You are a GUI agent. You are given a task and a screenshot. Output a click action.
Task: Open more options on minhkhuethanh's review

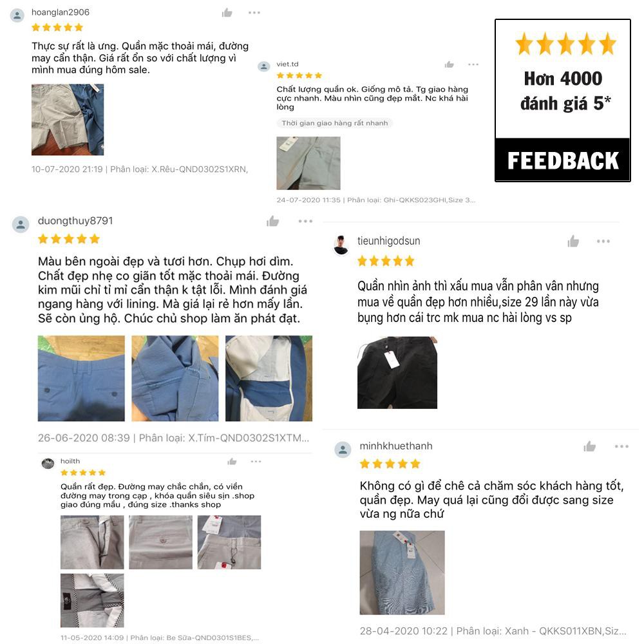click(x=622, y=446)
